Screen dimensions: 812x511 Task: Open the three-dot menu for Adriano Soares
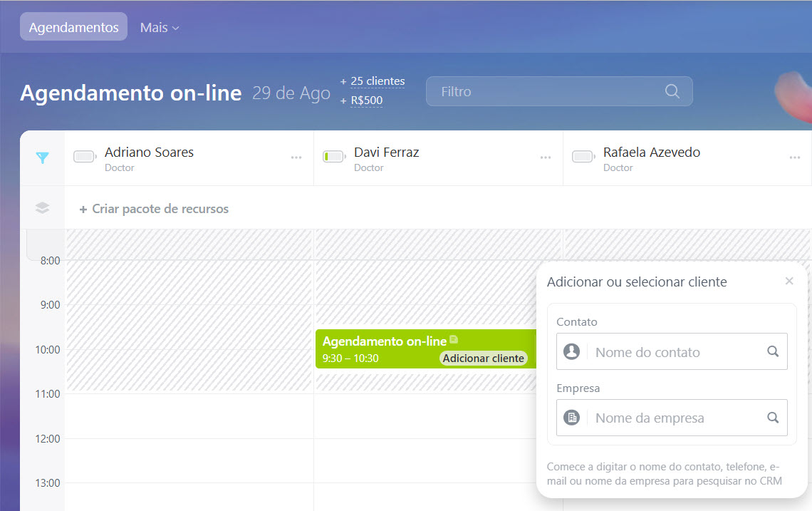point(296,158)
